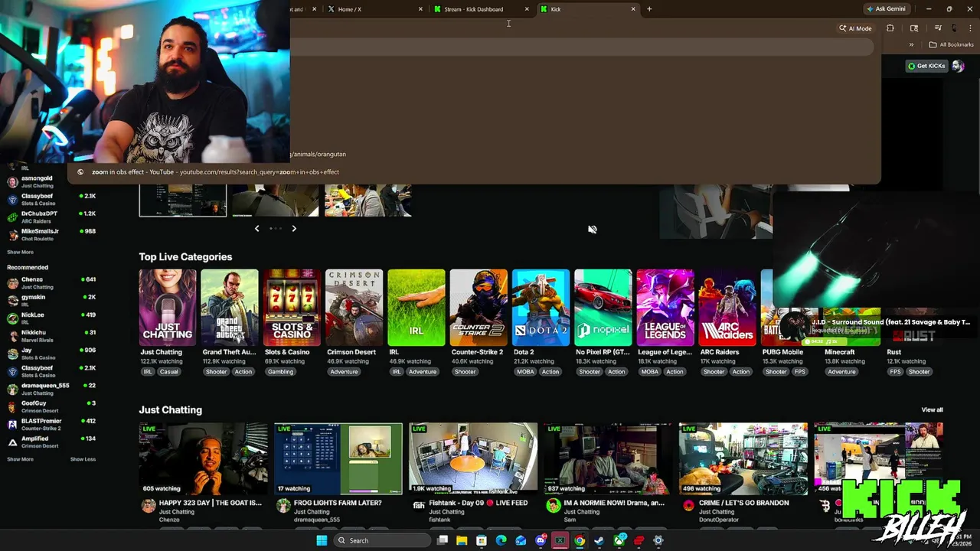Select the zoom in obs effect suggestion

[475, 172]
